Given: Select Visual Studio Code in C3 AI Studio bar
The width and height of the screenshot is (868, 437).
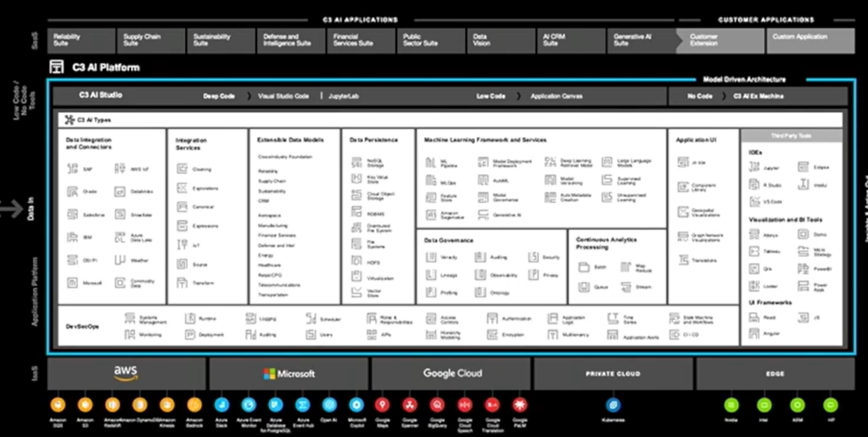Looking at the screenshot, I should click(283, 95).
